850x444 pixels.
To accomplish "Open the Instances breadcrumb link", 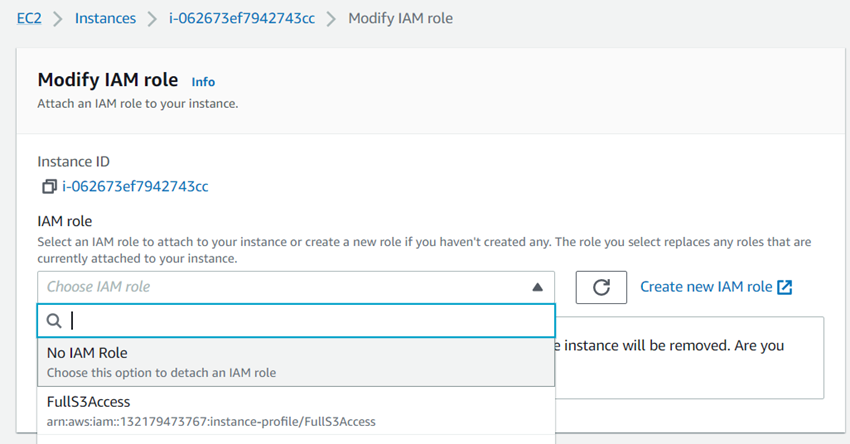I will click(105, 19).
